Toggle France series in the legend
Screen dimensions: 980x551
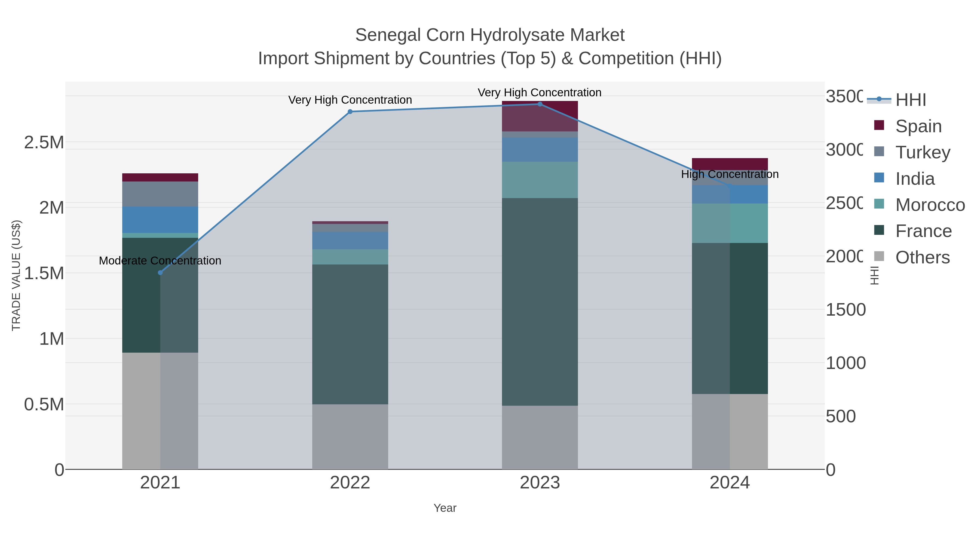pyautogui.click(x=913, y=231)
